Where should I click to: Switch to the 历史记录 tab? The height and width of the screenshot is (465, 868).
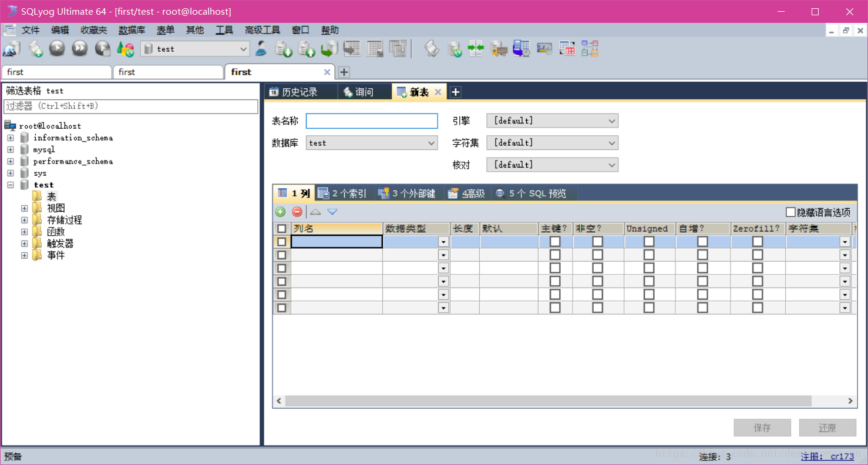tap(301, 92)
